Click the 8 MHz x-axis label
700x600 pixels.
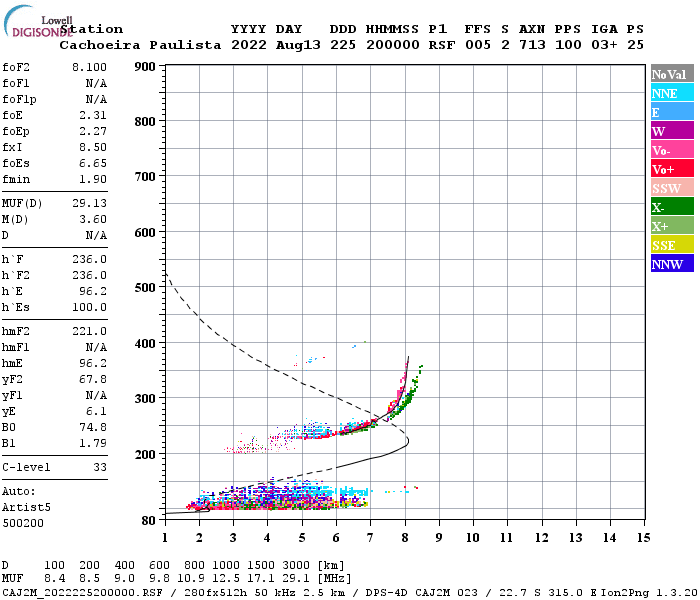coord(405,538)
